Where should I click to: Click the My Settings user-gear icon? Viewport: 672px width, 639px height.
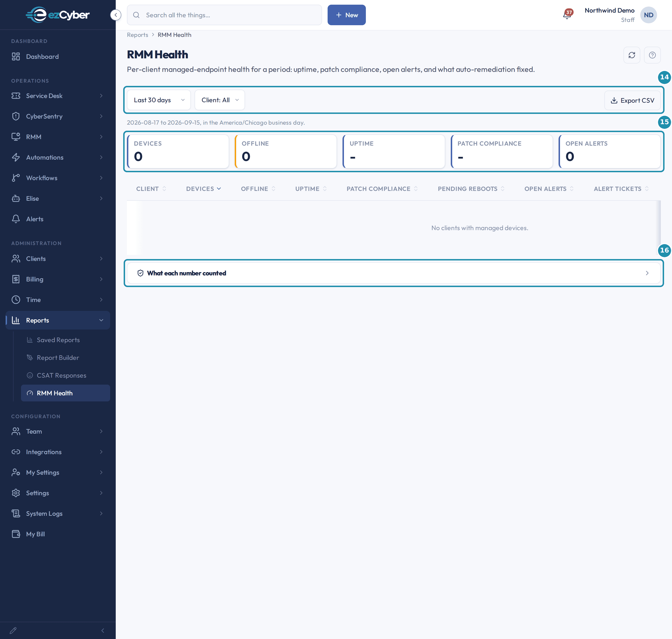(x=16, y=472)
